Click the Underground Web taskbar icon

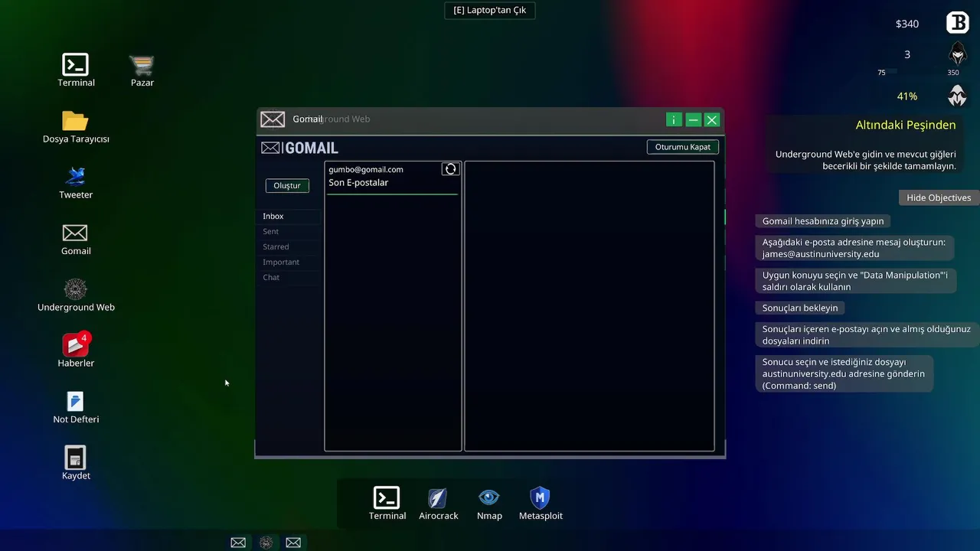[266, 543]
